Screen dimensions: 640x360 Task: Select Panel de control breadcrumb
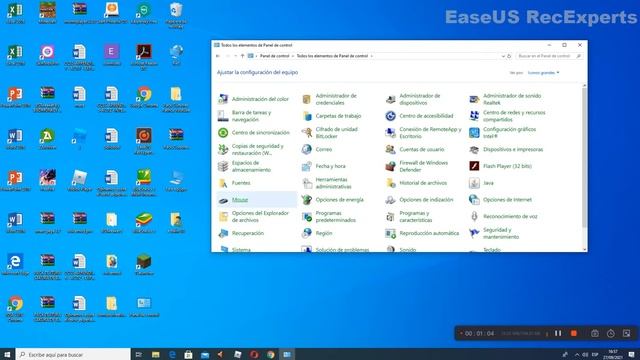tap(274, 56)
